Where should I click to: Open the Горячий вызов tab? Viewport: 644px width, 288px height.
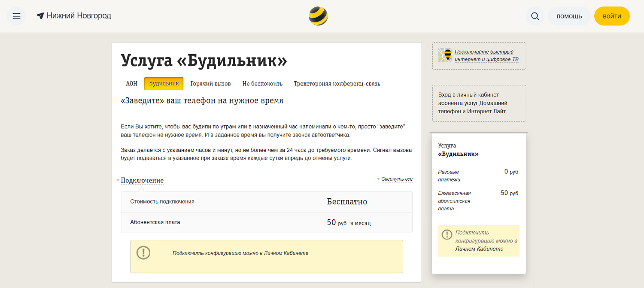(x=210, y=84)
